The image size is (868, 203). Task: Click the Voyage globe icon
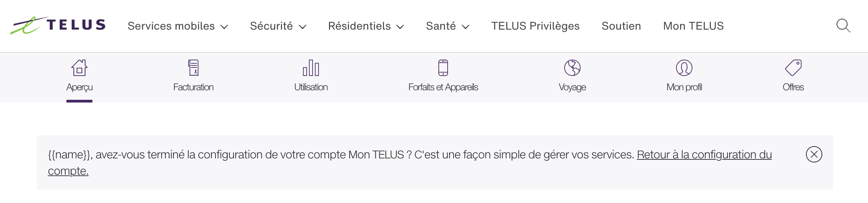tap(572, 68)
